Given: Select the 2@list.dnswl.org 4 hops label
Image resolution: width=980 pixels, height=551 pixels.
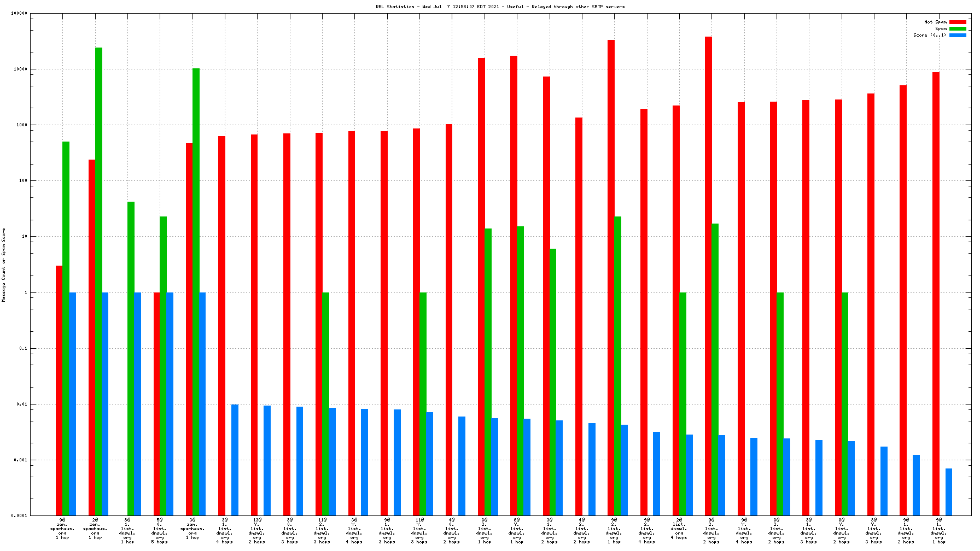Looking at the screenshot, I should click(x=679, y=529).
